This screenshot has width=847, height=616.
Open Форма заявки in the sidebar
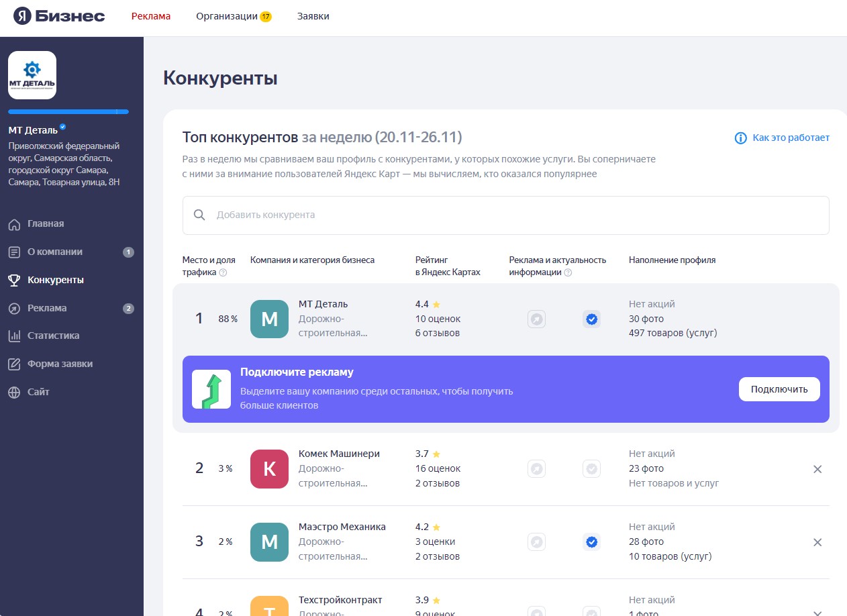pos(60,364)
